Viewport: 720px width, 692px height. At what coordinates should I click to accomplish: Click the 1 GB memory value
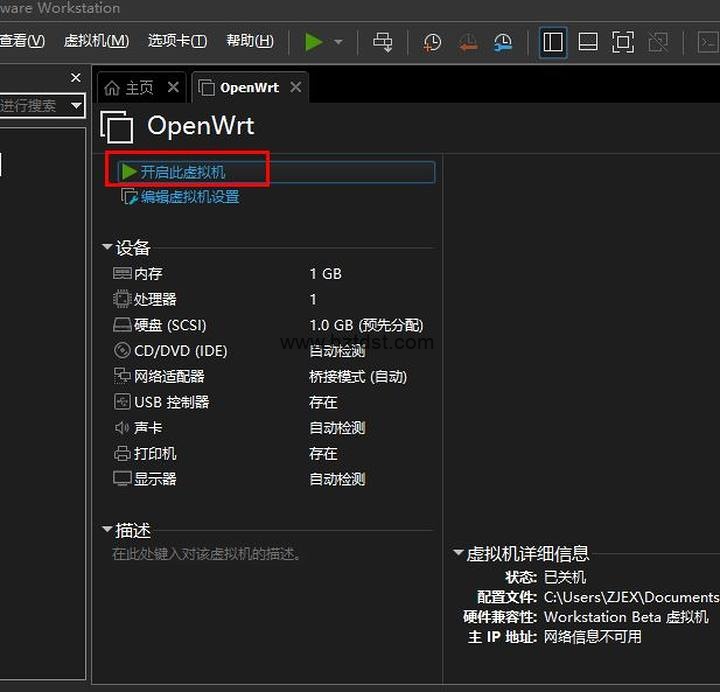coord(326,274)
